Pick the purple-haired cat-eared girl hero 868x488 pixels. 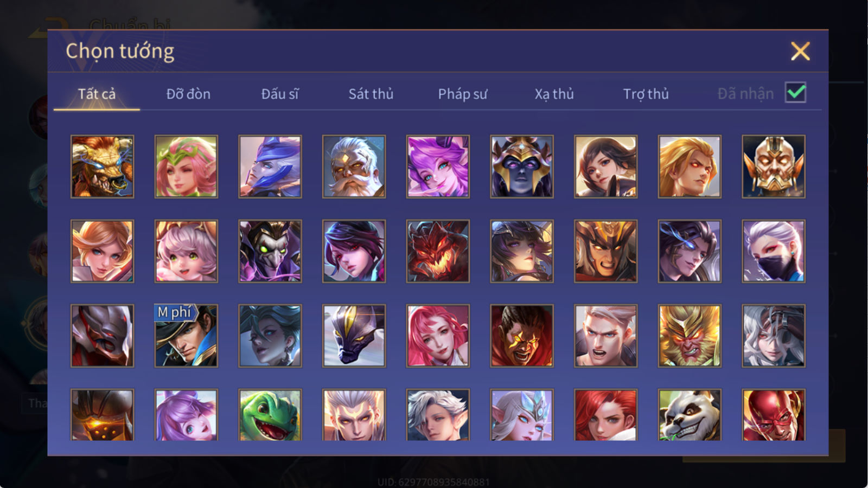pyautogui.click(x=438, y=166)
